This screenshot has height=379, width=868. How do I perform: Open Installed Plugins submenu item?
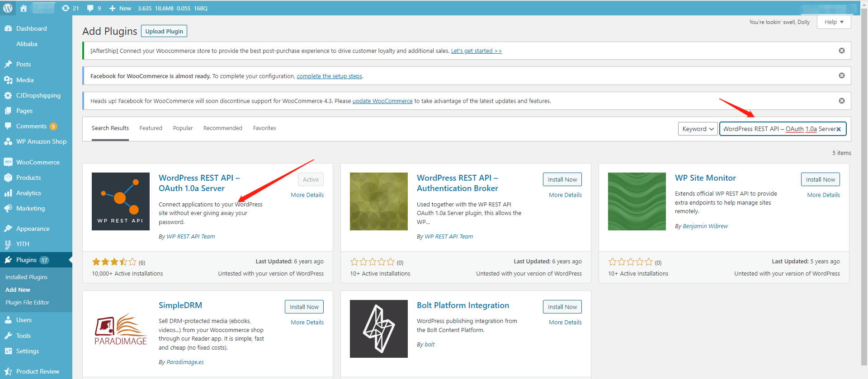(26, 277)
